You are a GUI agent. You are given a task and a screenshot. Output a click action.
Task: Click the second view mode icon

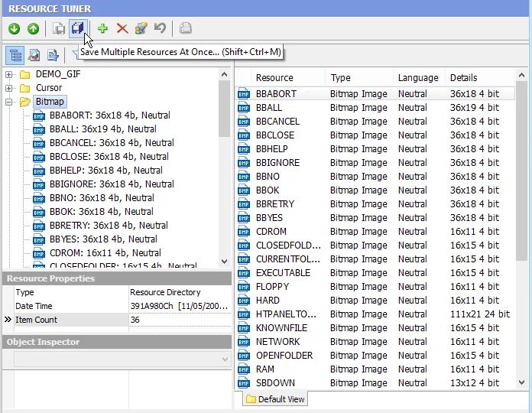[x=34, y=55]
